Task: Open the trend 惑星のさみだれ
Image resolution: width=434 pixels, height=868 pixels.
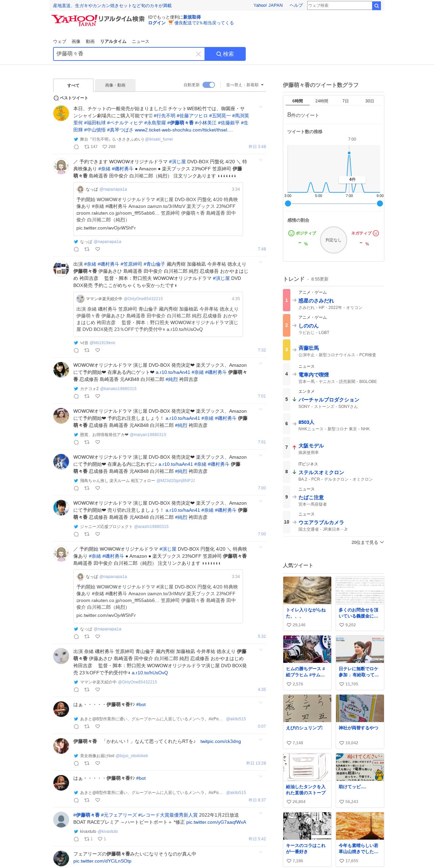Action: pyautogui.click(x=316, y=301)
